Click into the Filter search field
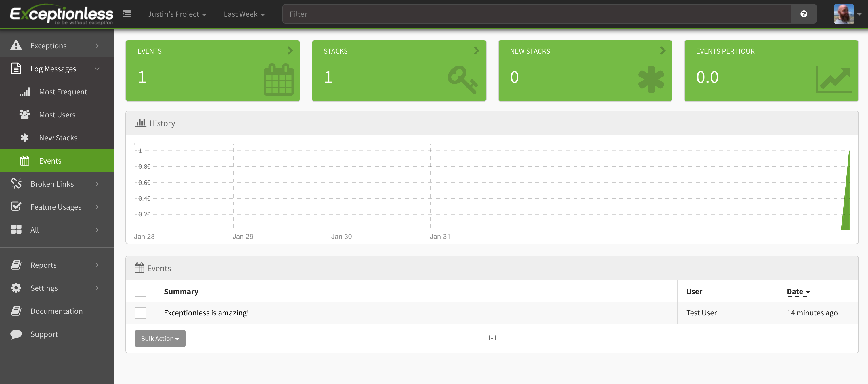 [536, 14]
